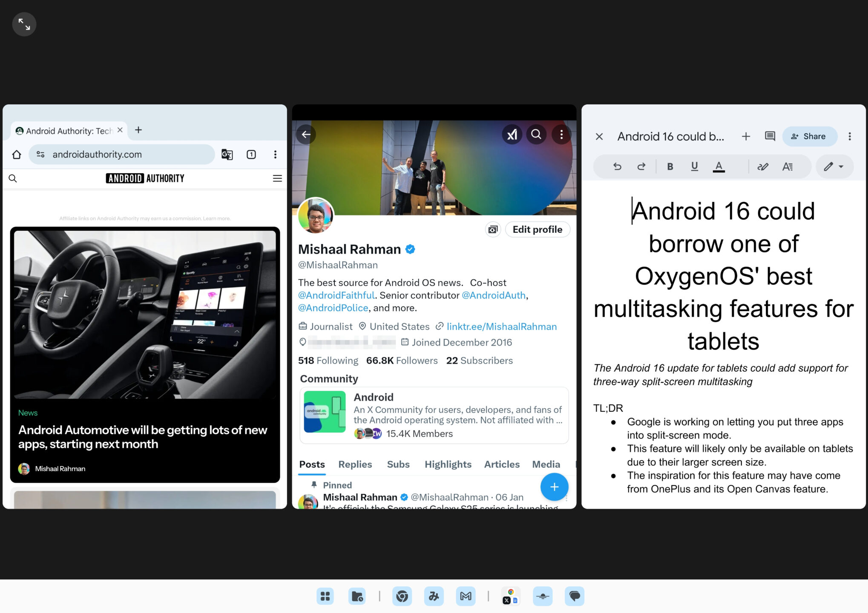
Task: Undo the last edit in Google Docs
Action: 617,166
